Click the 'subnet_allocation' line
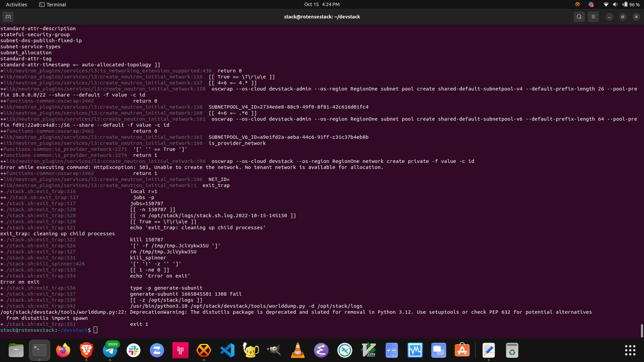 point(26,53)
